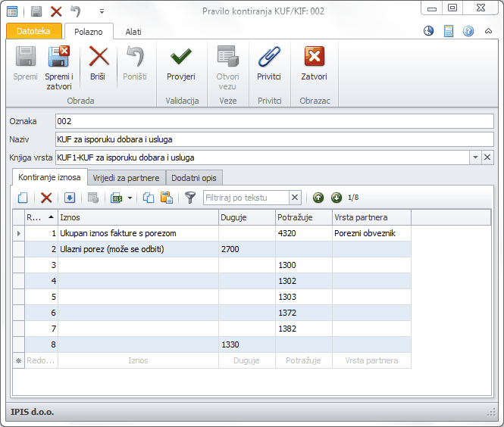Click the Porezni obveznik cell
This screenshot has height=427, width=504.
[x=371, y=233]
